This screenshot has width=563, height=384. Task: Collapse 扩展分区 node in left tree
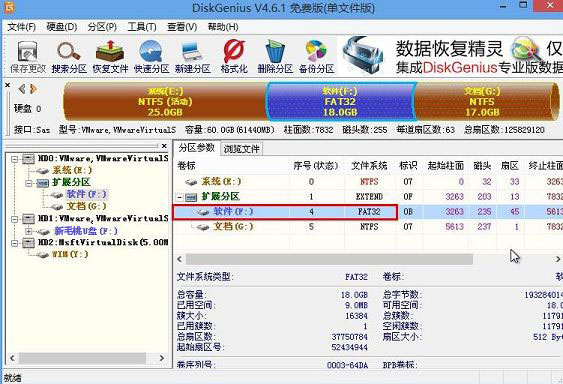[x=29, y=183]
